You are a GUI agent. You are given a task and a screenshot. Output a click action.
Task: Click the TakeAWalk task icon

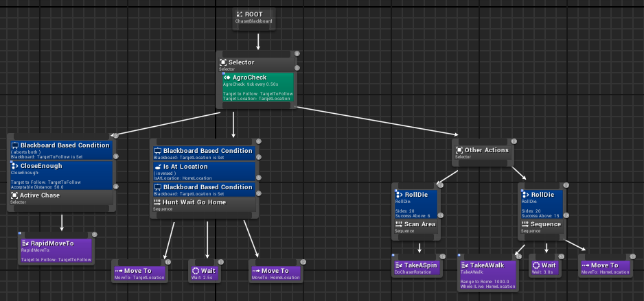(465, 265)
